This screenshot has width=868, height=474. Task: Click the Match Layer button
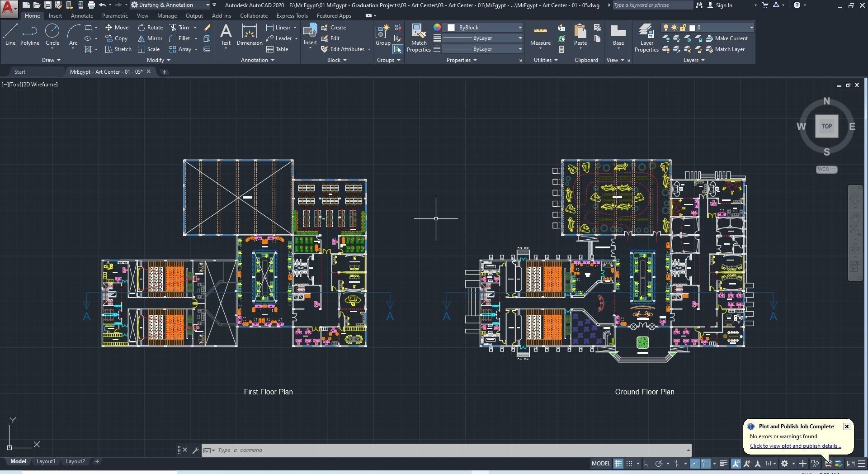tap(725, 49)
